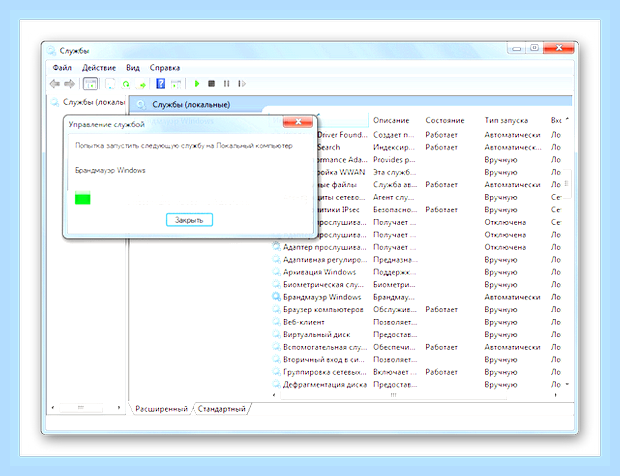
Task: Close the Управление службой dialog with X
Action: pyautogui.click(x=298, y=122)
